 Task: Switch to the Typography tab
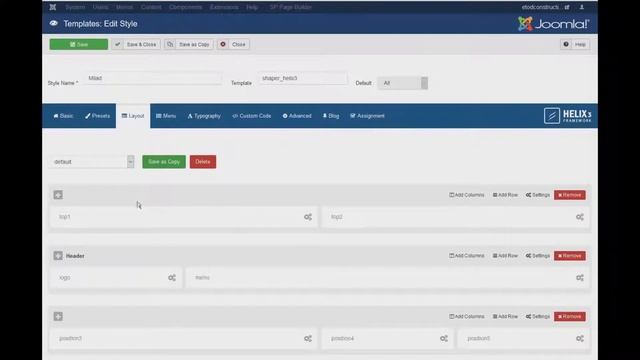click(x=204, y=116)
